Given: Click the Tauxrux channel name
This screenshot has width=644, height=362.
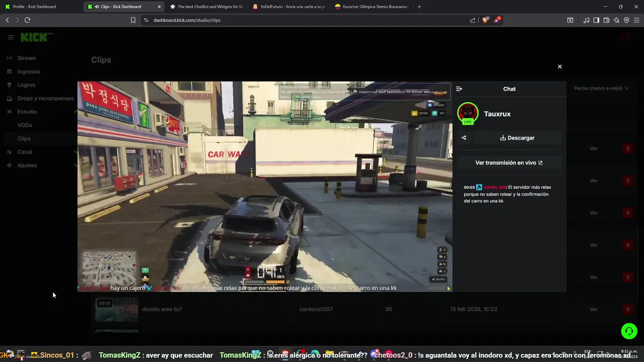Looking at the screenshot, I should pyautogui.click(x=497, y=114).
